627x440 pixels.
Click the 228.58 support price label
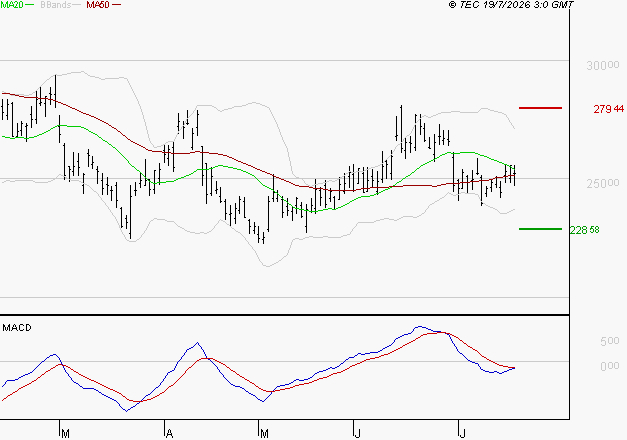point(584,230)
